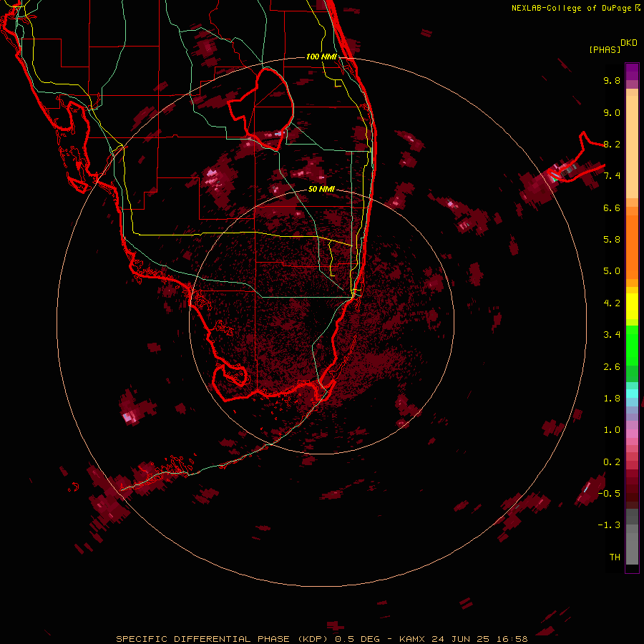Image resolution: width=644 pixels, height=644 pixels.
Task: Pick the peach band on the colorbar
Action: pyautogui.click(x=632, y=147)
